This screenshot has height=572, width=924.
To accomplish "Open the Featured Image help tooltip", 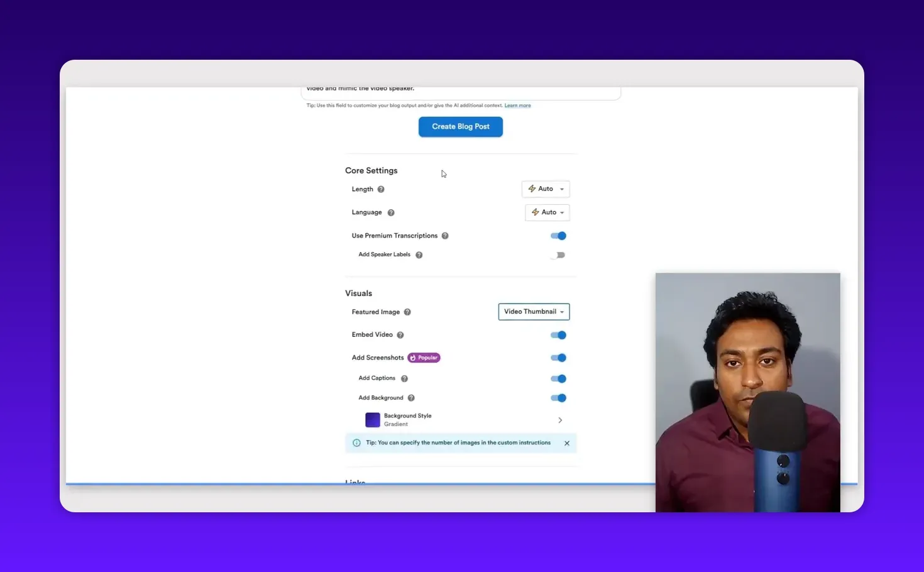I will (407, 312).
